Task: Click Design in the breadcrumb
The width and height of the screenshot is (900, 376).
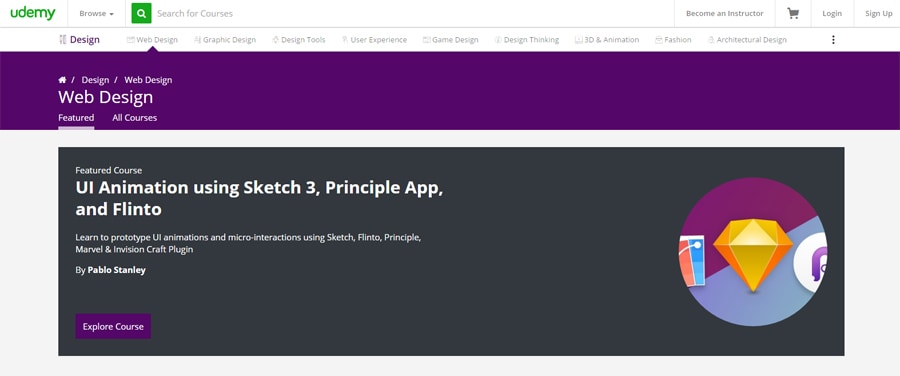Action: [x=95, y=80]
